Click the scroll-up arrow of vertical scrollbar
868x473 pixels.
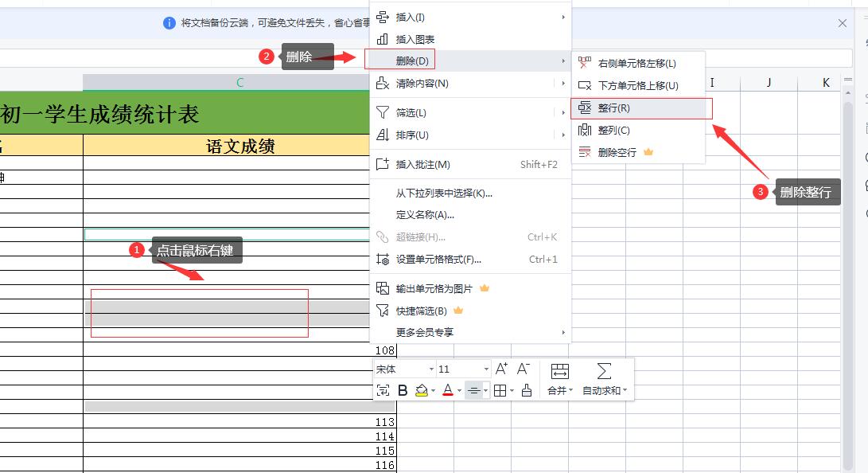click(848, 93)
